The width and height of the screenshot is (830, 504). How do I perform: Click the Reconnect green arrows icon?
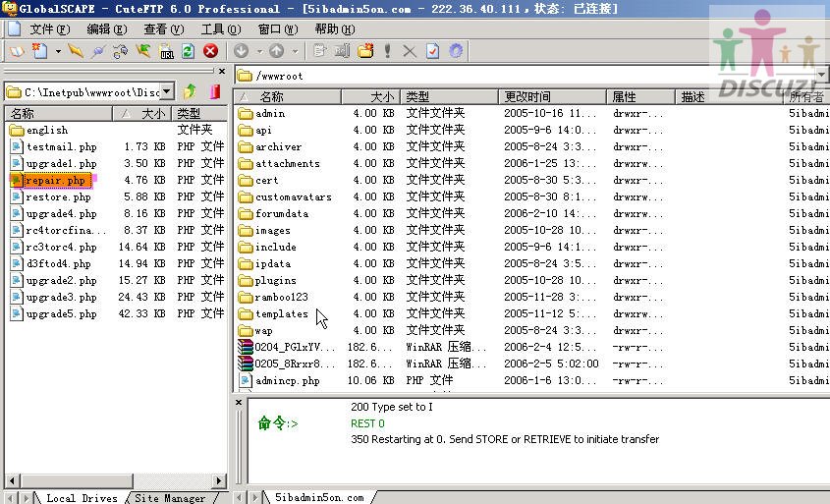point(143,51)
